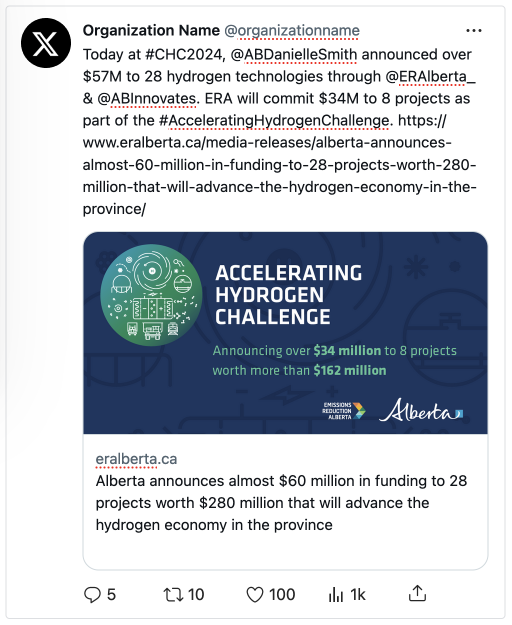The width and height of the screenshot is (512, 625).
Task: Click the Organization Name display name
Action: 151,30
